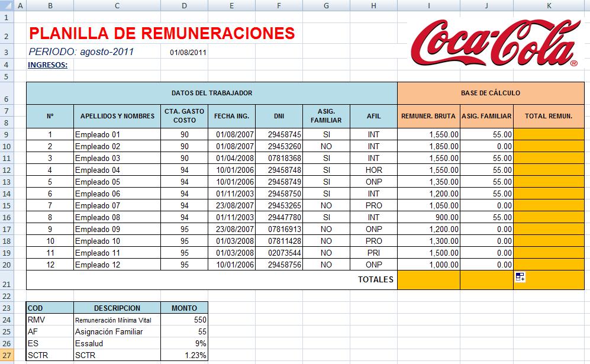
Task: Select row header 27
Action: tap(7, 355)
